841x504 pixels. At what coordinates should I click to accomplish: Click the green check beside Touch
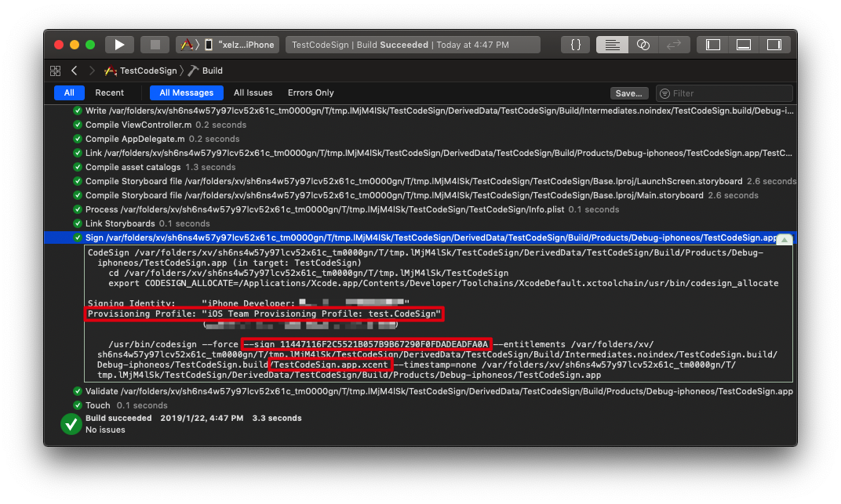(x=78, y=405)
